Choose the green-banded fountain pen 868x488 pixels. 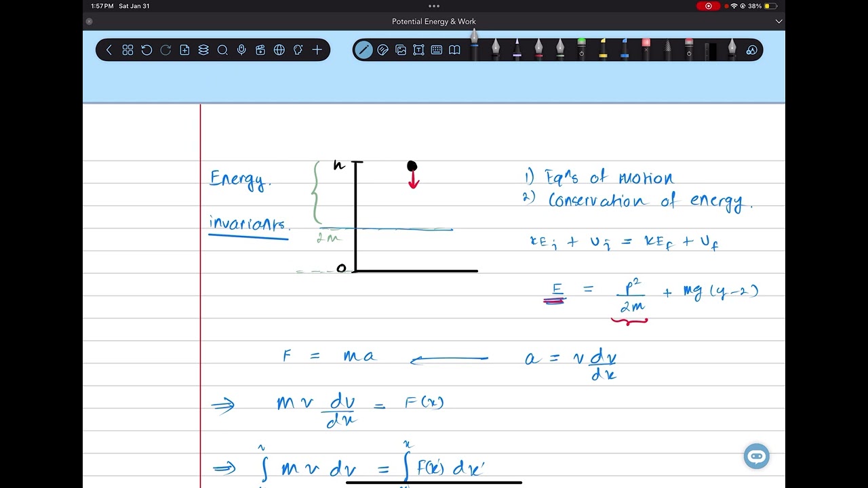coord(560,49)
